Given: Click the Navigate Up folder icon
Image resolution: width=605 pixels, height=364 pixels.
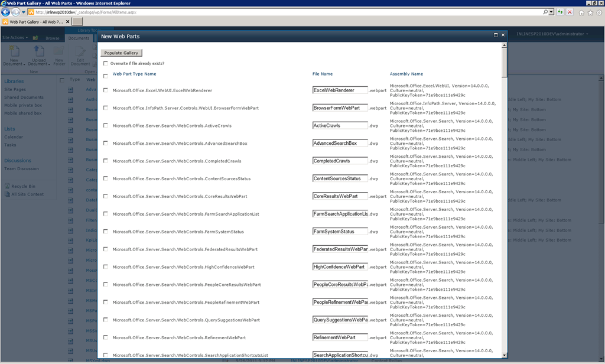Looking at the screenshot, I should tap(35, 37).
